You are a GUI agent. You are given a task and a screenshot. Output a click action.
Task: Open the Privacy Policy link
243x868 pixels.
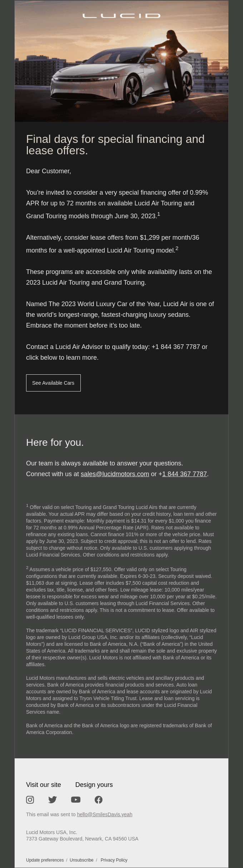(x=114, y=860)
